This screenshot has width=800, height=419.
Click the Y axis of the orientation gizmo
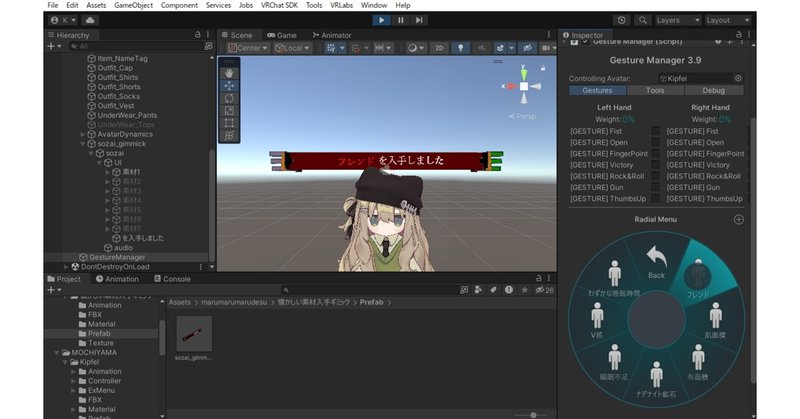[x=524, y=73]
